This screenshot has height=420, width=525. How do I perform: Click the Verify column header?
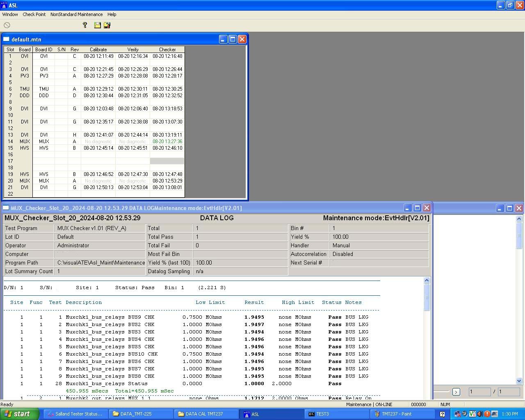pos(133,49)
